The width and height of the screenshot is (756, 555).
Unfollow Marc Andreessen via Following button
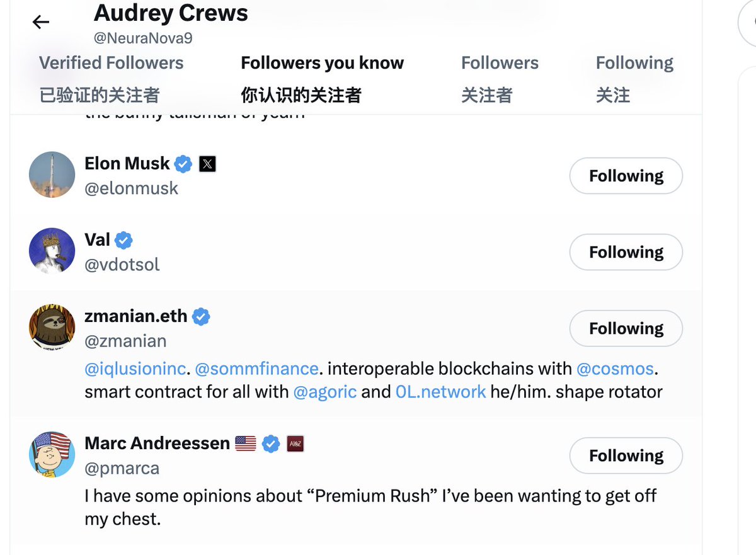pyautogui.click(x=626, y=455)
